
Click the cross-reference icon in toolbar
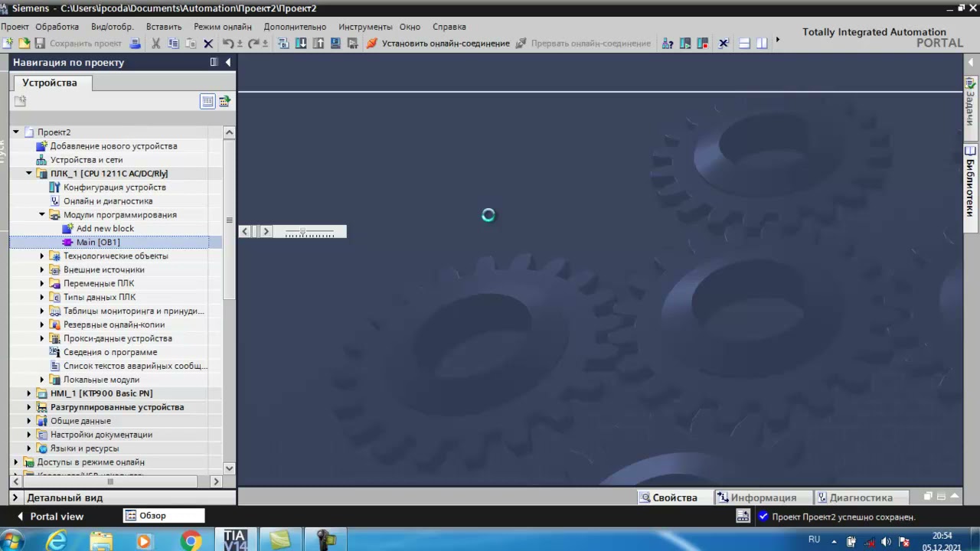tap(724, 44)
